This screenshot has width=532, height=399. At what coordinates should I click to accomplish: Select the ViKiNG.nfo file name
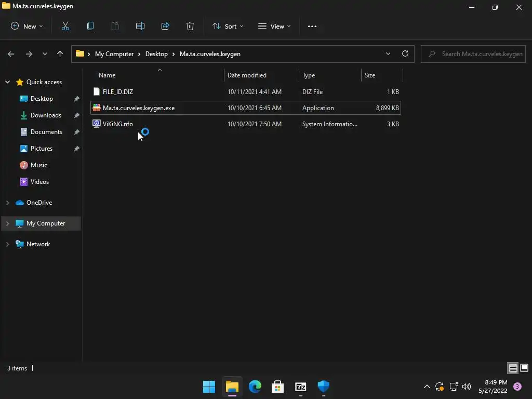click(x=118, y=124)
